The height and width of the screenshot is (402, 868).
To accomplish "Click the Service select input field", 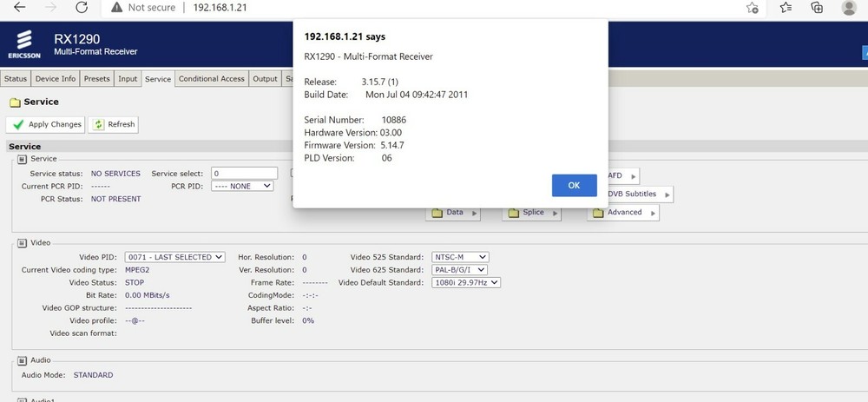I will coord(244,174).
